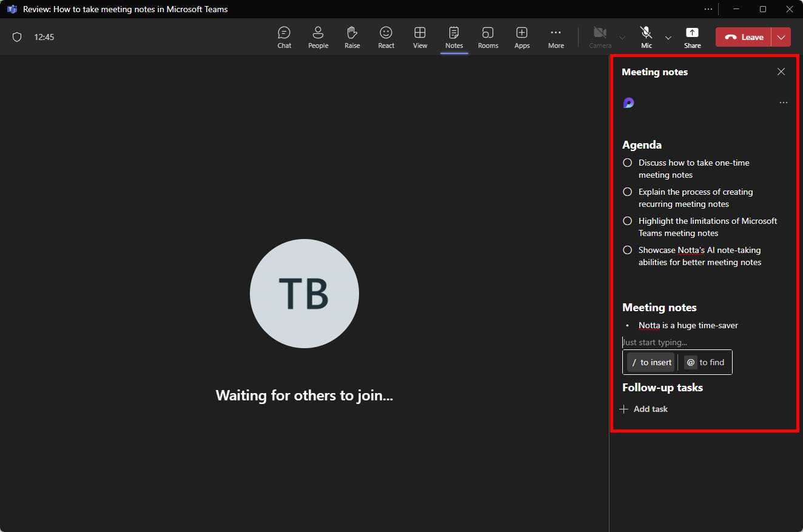Expand the Leave options dropdown
This screenshot has width=803, height=532.
[x=781, y=37]
